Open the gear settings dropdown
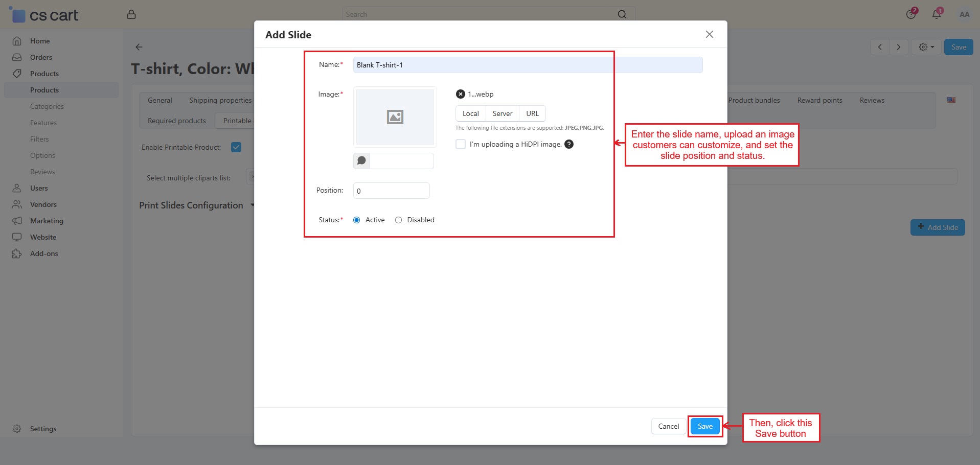 tap(926, 47)
